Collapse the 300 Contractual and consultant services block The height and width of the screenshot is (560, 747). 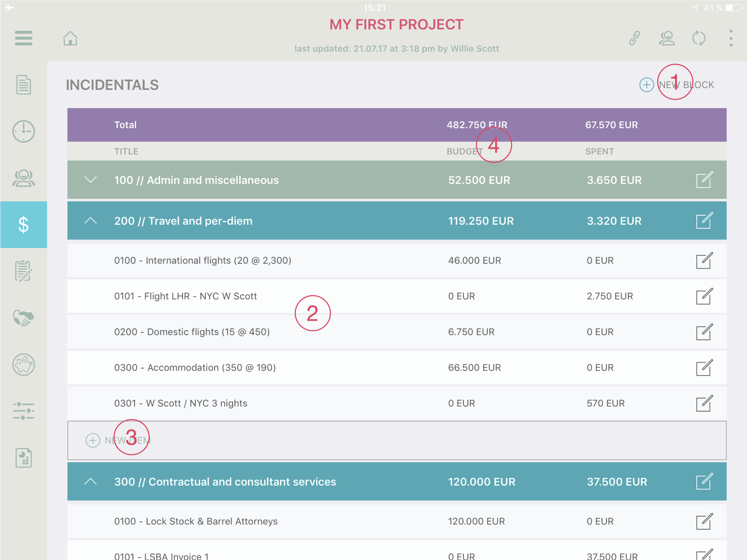(x=90, y=481)
